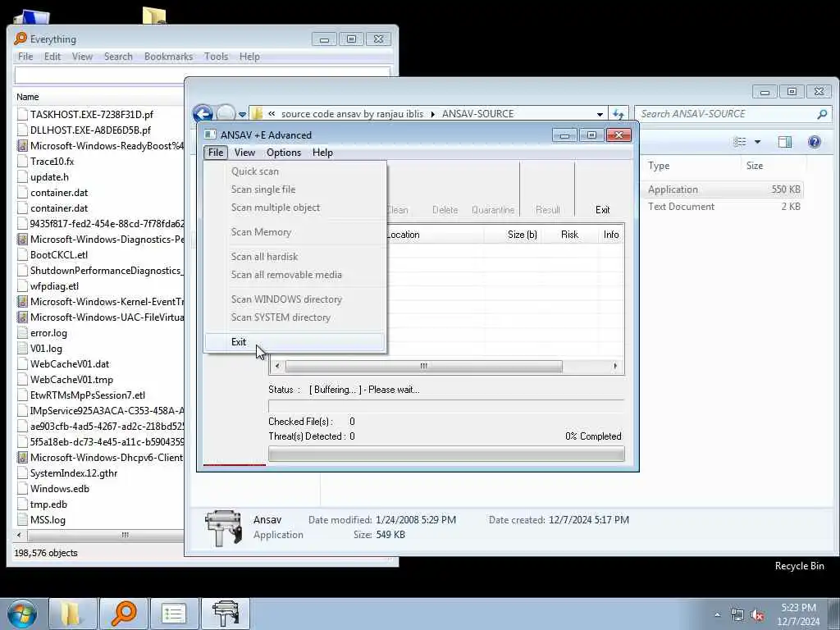The height and width of the screenshot is (630, 840).
Task: Open the View menu in ANSAV
Action: [x=244, y=153]
